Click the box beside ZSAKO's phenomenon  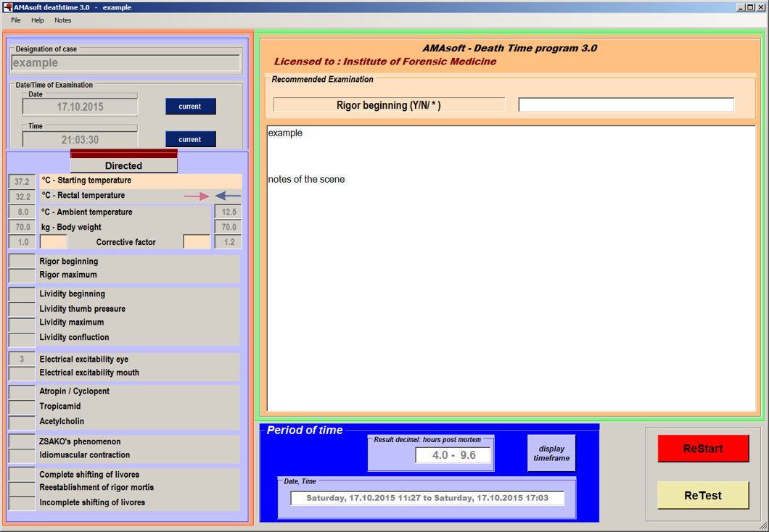22,441
